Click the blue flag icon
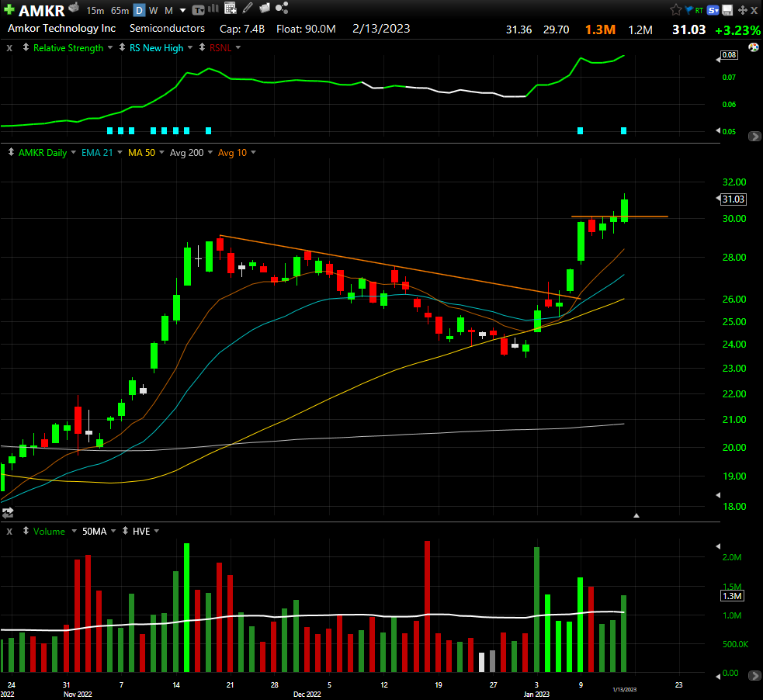763x700 pixels. (x=689, y=10)
